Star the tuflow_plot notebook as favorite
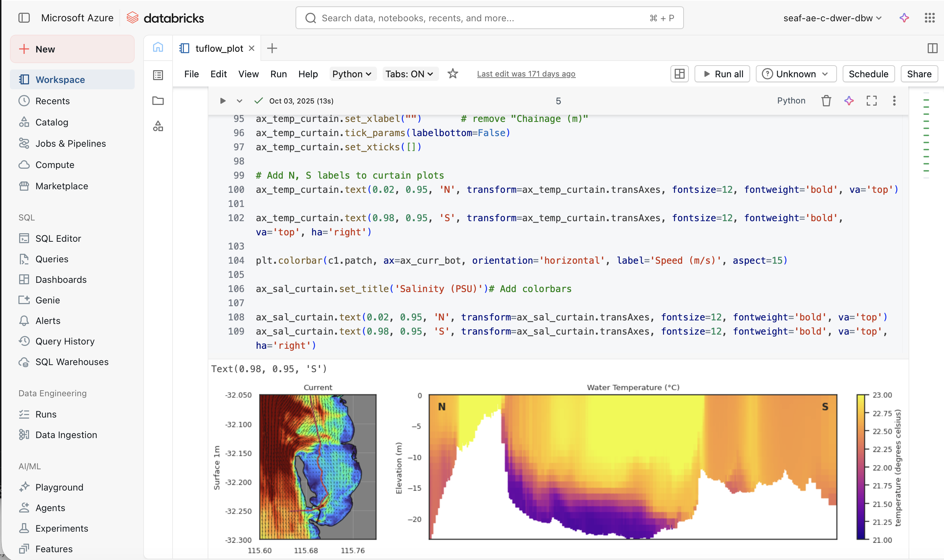Screen dimensions: 944x560 point(453,74)
